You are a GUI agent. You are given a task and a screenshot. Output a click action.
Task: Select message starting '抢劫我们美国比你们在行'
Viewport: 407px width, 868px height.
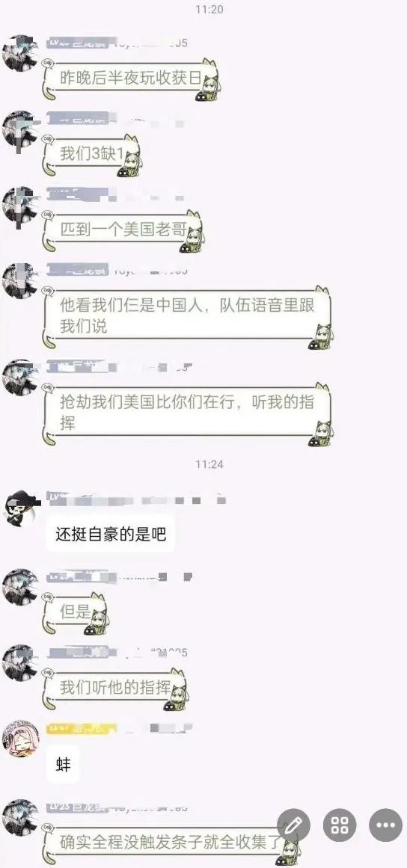click(188, 413)
